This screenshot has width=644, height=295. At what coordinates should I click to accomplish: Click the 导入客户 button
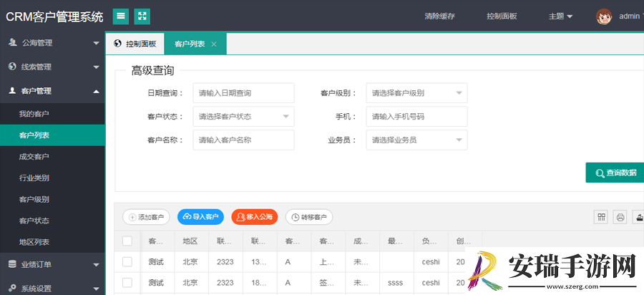(200, 216)
